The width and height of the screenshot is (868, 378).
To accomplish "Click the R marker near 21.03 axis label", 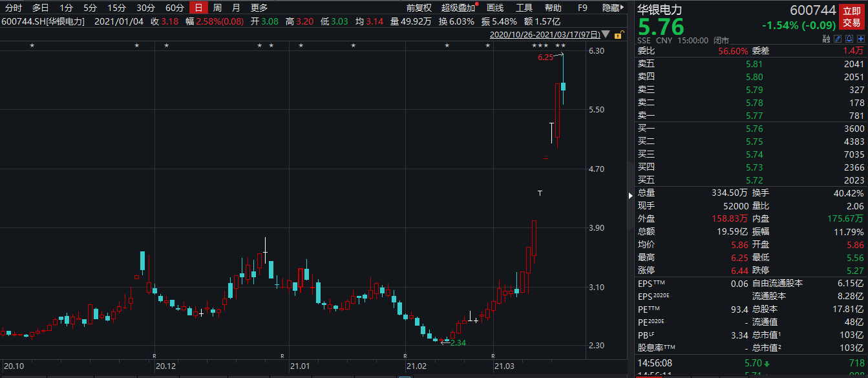I will pos(492,356).
